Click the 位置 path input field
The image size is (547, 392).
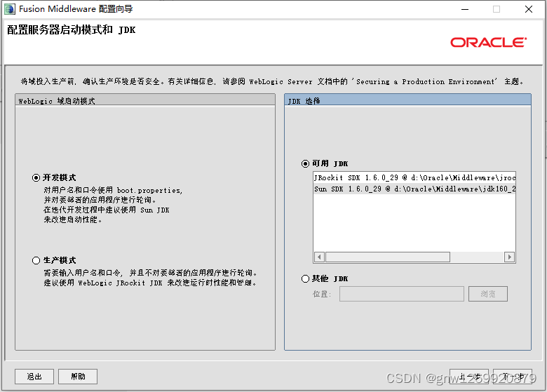click(x=402, y=294)
